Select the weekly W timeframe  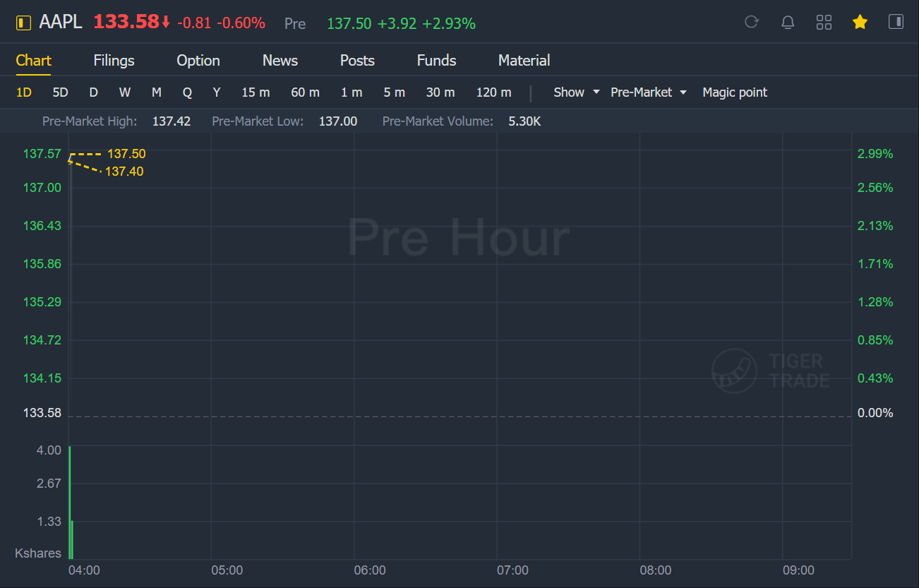(125, 92)
